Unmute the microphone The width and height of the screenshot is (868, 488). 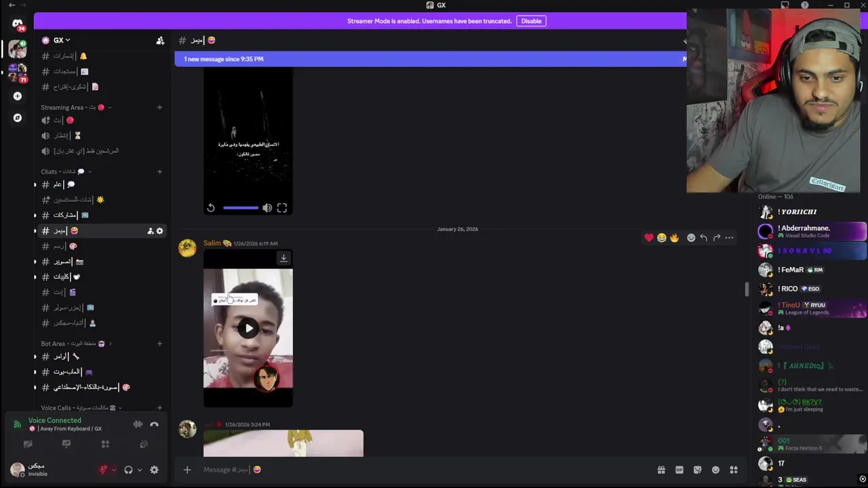click(103, 470)
